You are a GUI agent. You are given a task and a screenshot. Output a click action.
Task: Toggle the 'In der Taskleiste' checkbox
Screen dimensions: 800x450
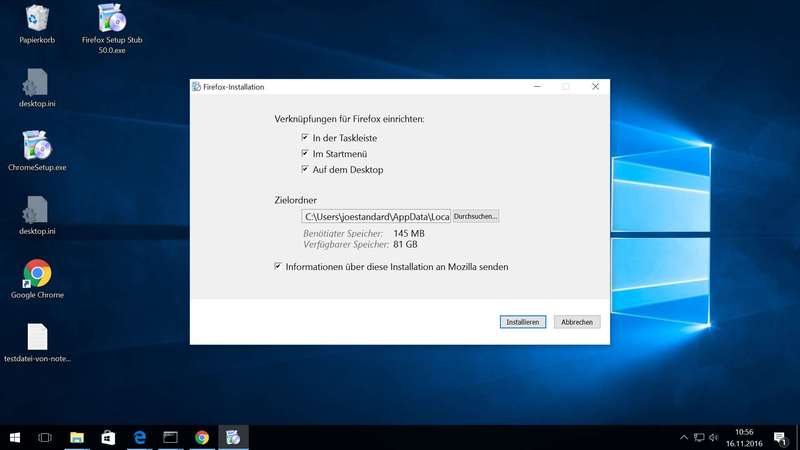point(305,138)
